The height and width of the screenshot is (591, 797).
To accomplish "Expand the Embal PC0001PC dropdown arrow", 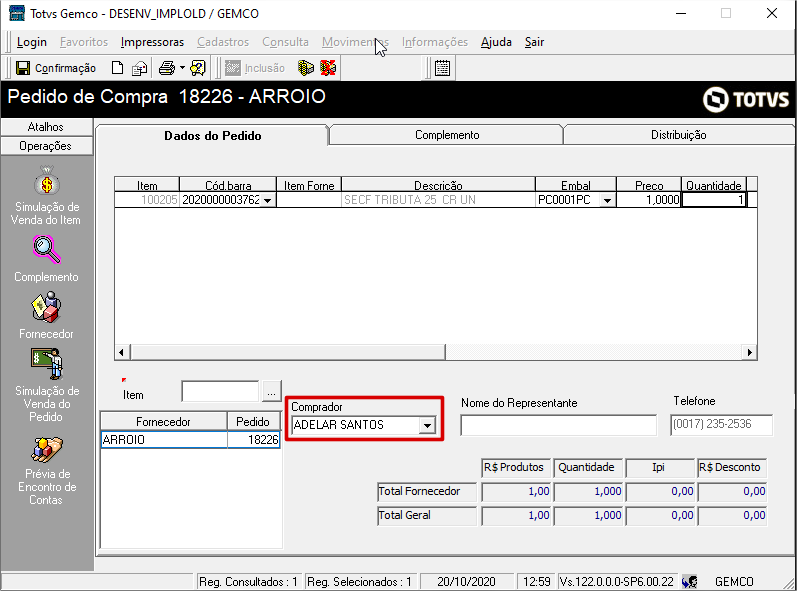I will pos(607,200).
